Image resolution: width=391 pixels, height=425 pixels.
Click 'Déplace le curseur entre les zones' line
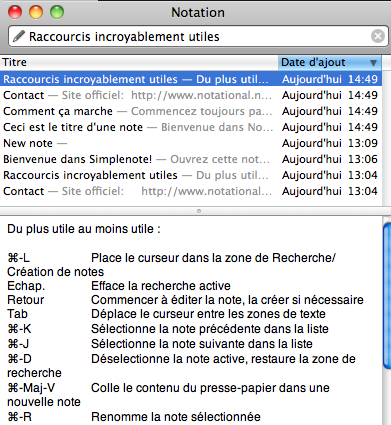click(208, 314)
